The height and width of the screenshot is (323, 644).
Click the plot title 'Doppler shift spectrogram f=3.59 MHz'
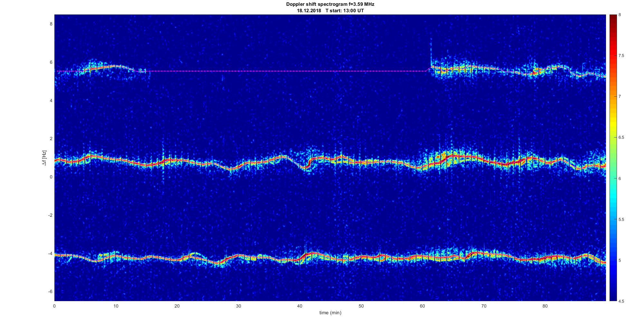pos(330,5)
